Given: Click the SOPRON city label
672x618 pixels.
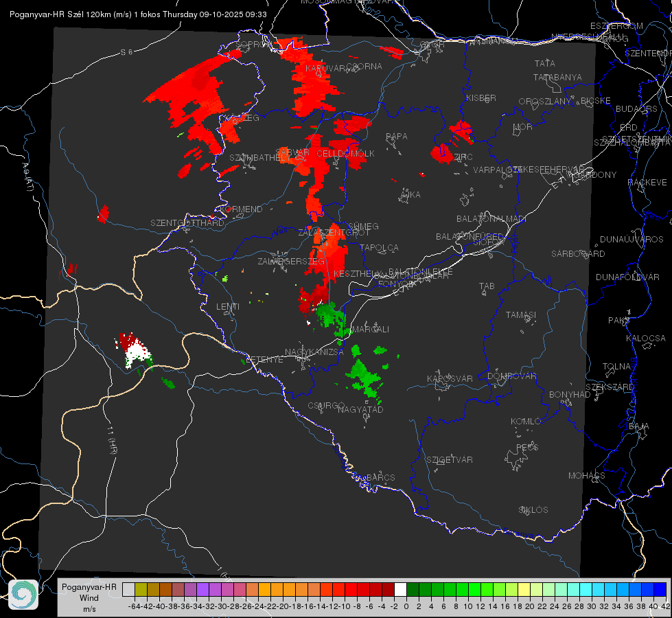Looking at the screenshot, I should pos(254,44).
